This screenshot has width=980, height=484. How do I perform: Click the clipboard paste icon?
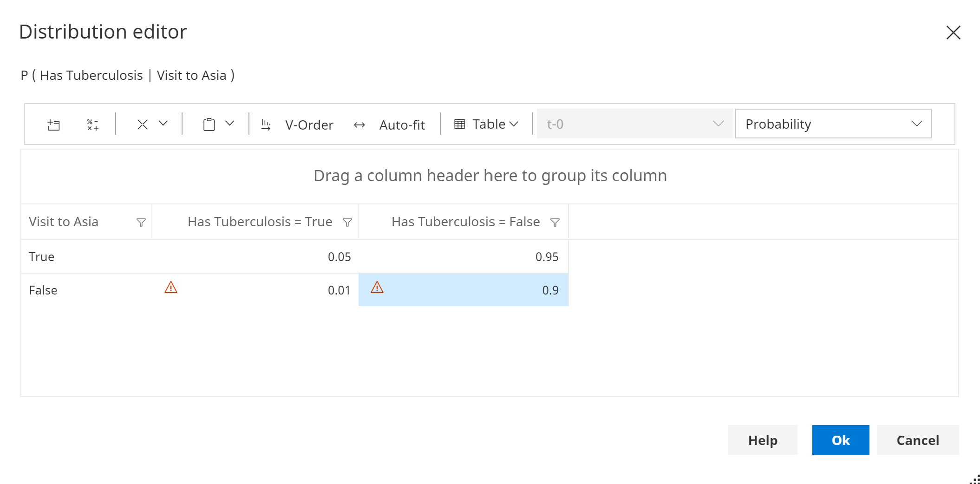pyautogui.click(x=209, y=124)
